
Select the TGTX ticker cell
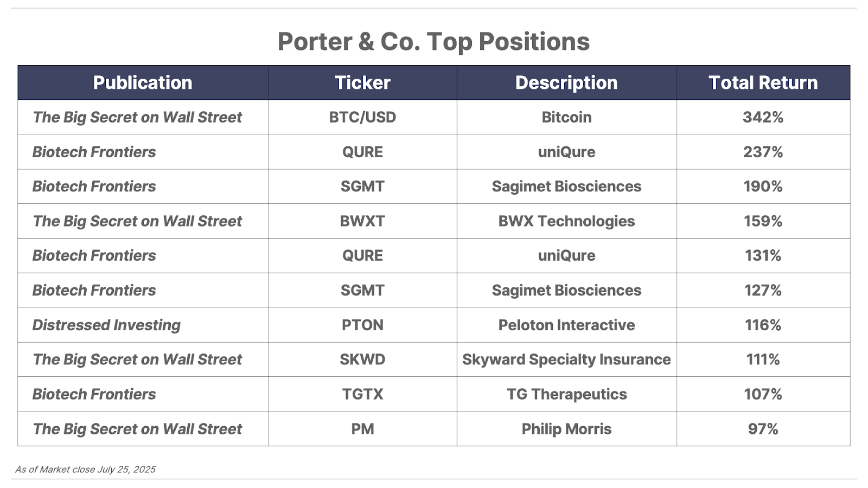pos(362,394)
